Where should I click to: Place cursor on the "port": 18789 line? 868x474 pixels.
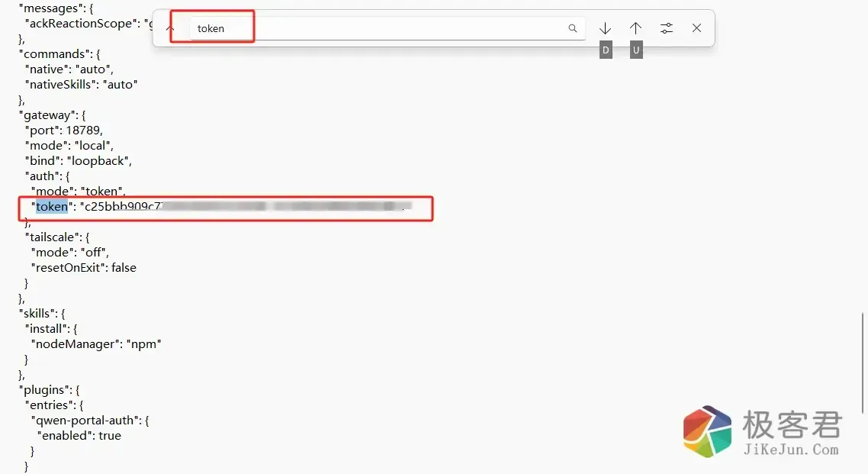[64, 130]
